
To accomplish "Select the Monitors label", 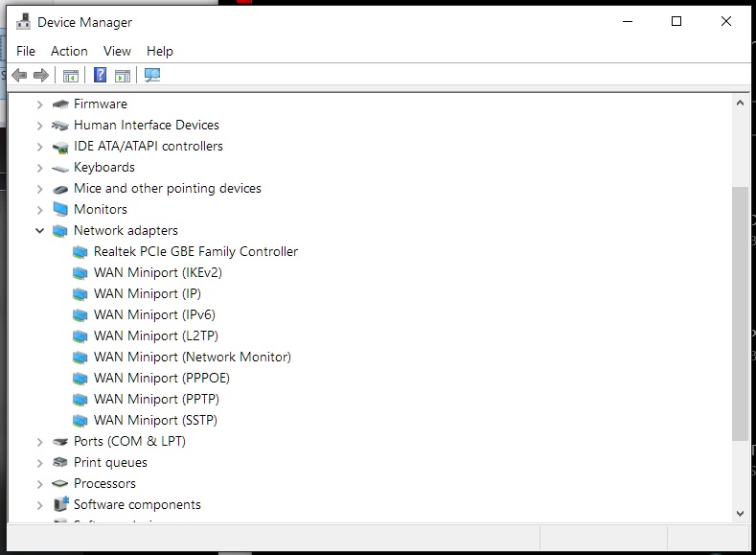I will (101, 209).
